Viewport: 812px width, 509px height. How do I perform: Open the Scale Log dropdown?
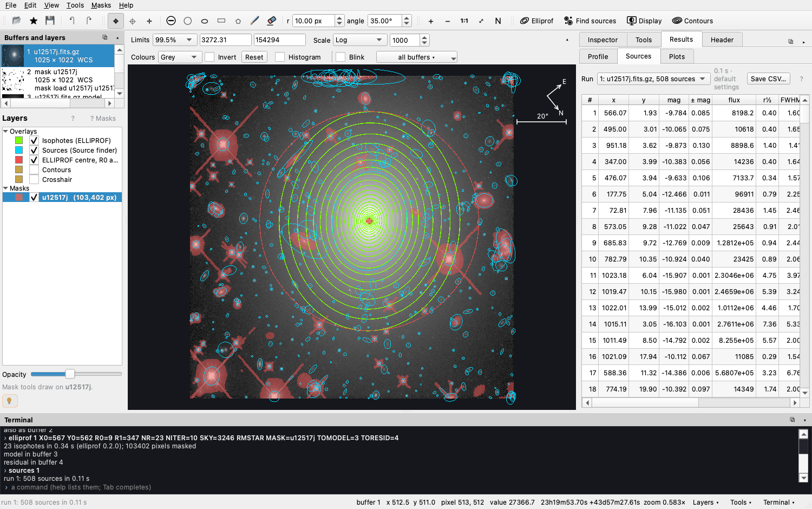359,40
